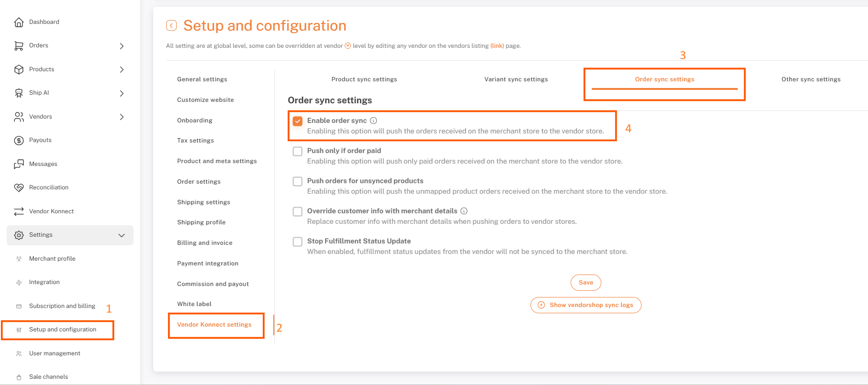Viewport: 868px width, 385px height.
Task: Click the Reconciliation handshake icon
Action: coord(19,187)
